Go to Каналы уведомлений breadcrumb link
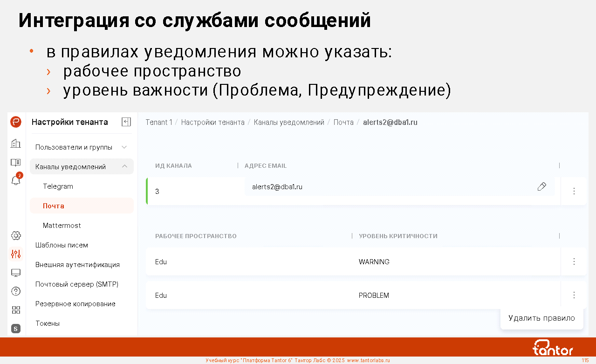The width and height of the screenshot is (596, 364). [289, 122]
